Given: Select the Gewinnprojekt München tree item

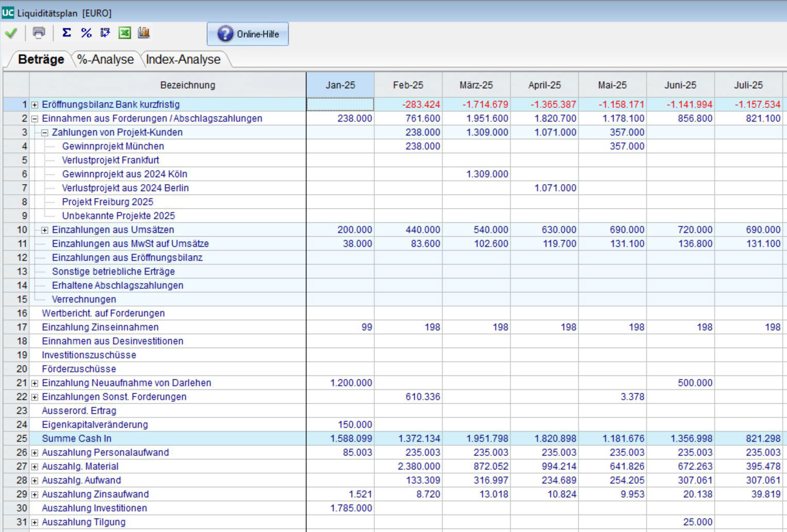Looking at the screenshot, I should pyautogui.click(x=113, y=146).
